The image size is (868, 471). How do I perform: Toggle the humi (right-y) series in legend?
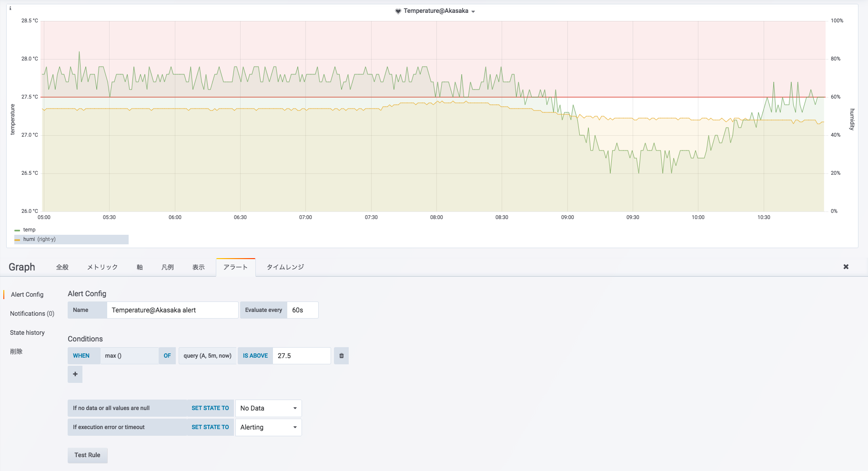[x=40, y=239]
